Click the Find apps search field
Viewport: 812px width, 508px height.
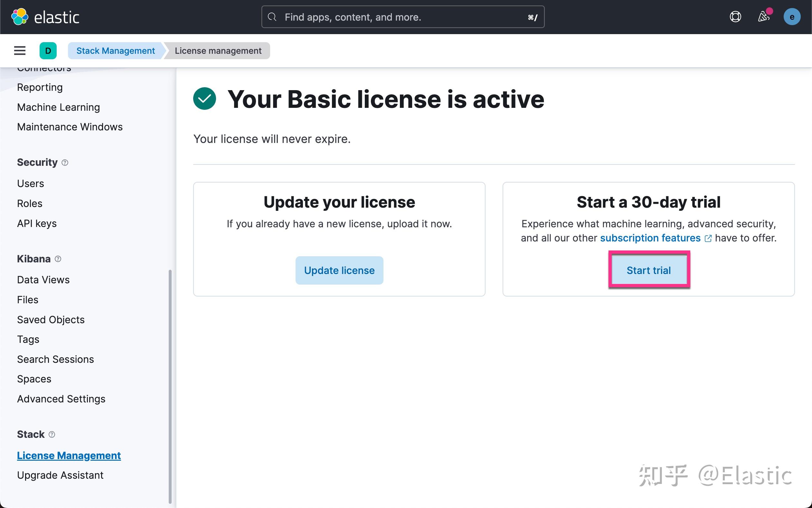[x=402, y=17]
